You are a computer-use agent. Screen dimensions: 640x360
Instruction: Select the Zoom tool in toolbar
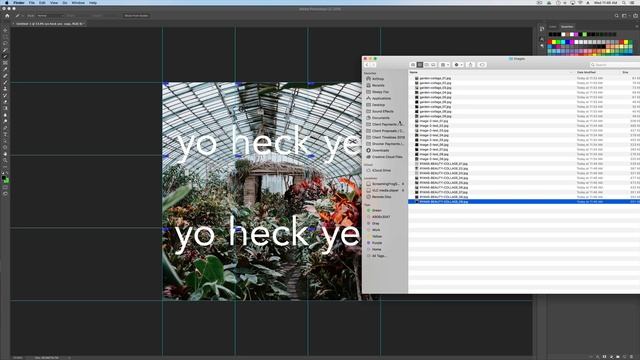coord(5,161)
